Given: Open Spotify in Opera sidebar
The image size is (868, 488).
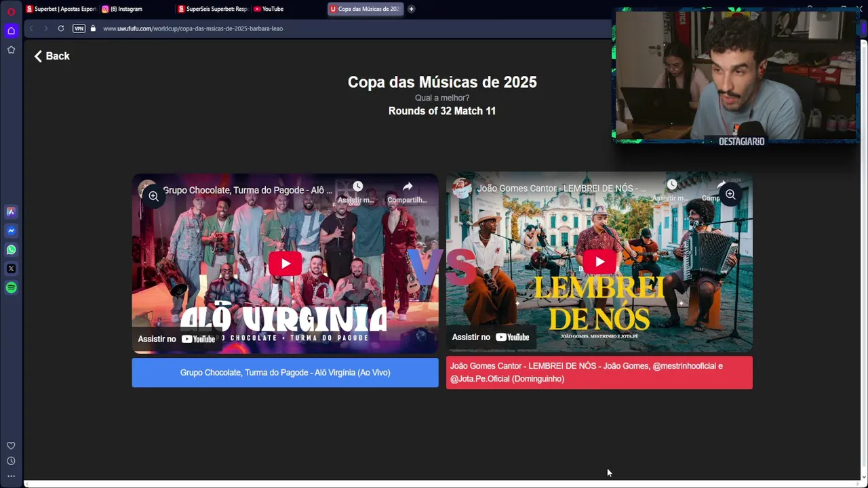Looking at the screenshot, I should [x=11, y=287].
